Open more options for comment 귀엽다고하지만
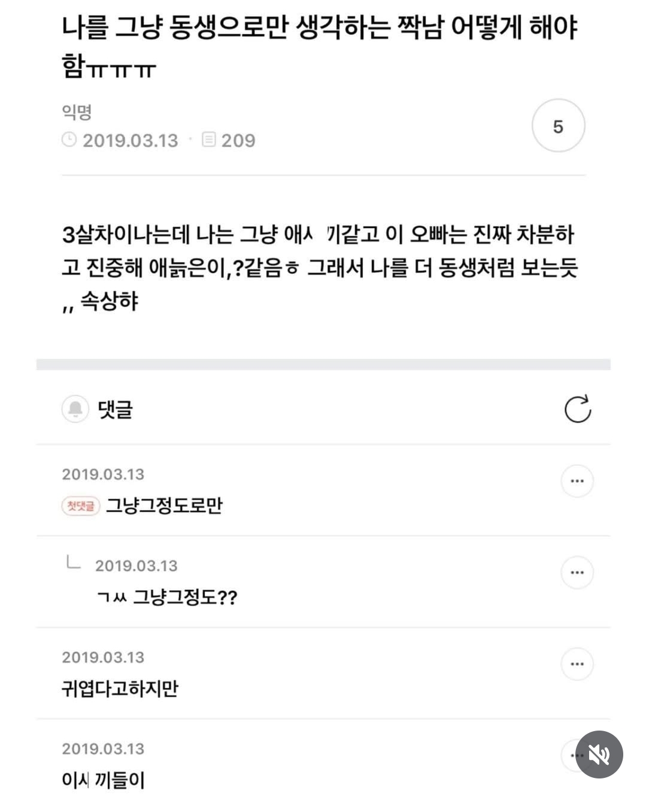Screen dimensions: 646x812 [x=577, y=664]
